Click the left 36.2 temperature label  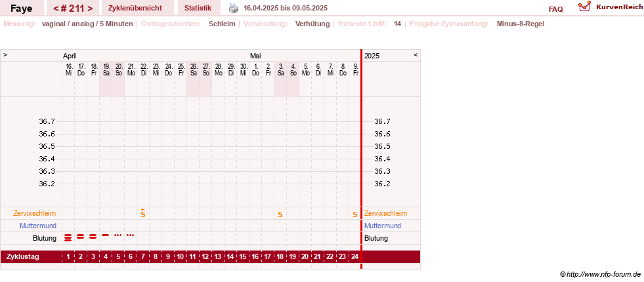pyautogui.click(x=47, y=184)
